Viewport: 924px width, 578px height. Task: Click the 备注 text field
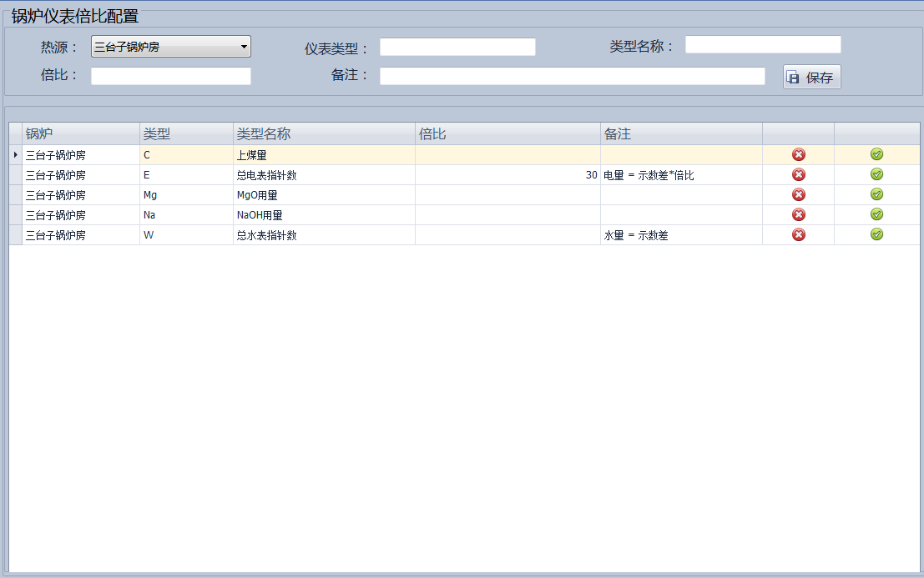tap(572, 76)
